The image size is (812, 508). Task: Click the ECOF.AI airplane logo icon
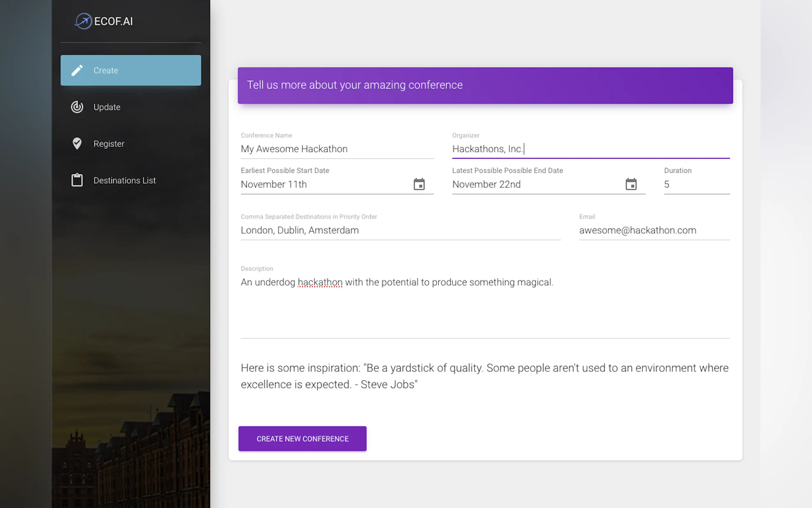pos(83,21)
